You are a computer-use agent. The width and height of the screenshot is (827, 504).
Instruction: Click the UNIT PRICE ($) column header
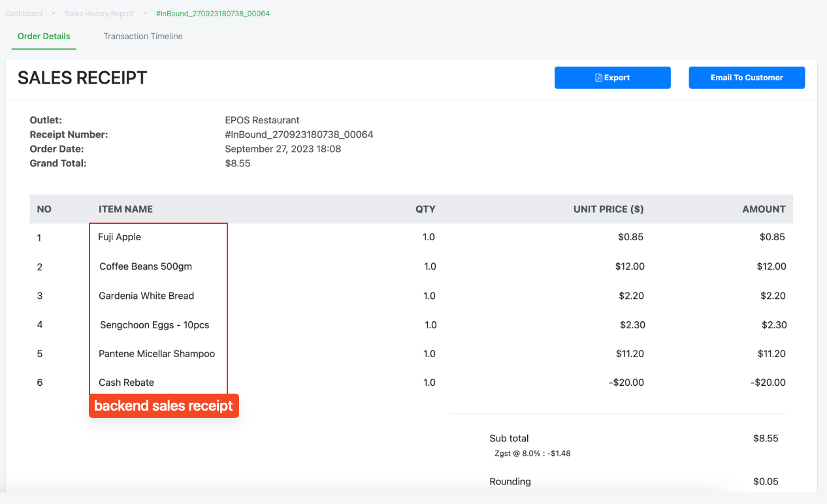tap(609, 210)
